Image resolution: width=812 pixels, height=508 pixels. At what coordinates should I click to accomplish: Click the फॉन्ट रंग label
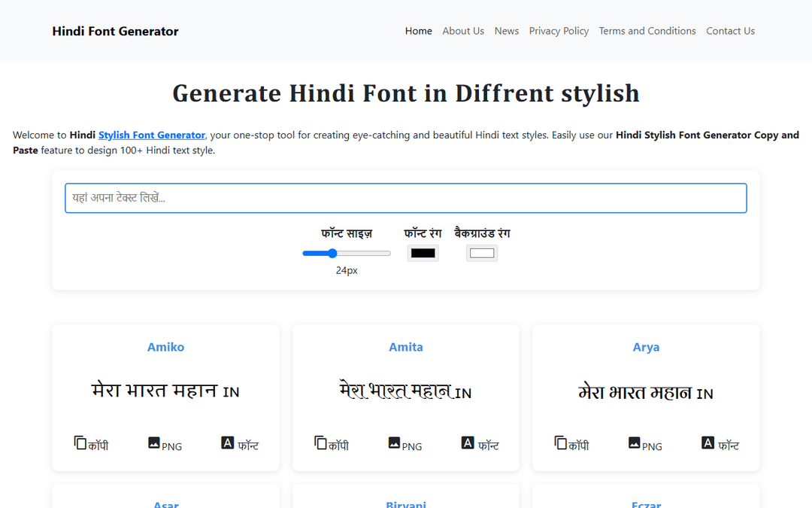[x=423, y=233]
